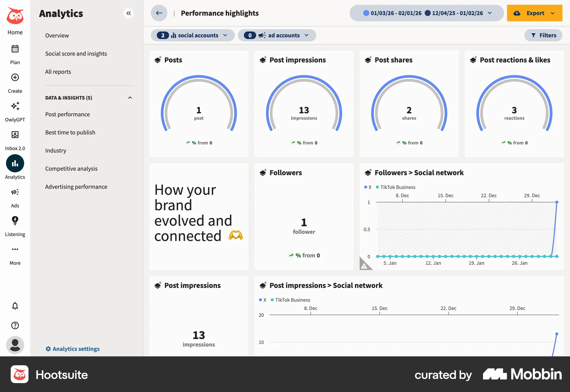Open the help question mark icon
570x392 pixels.
point(15,325)
